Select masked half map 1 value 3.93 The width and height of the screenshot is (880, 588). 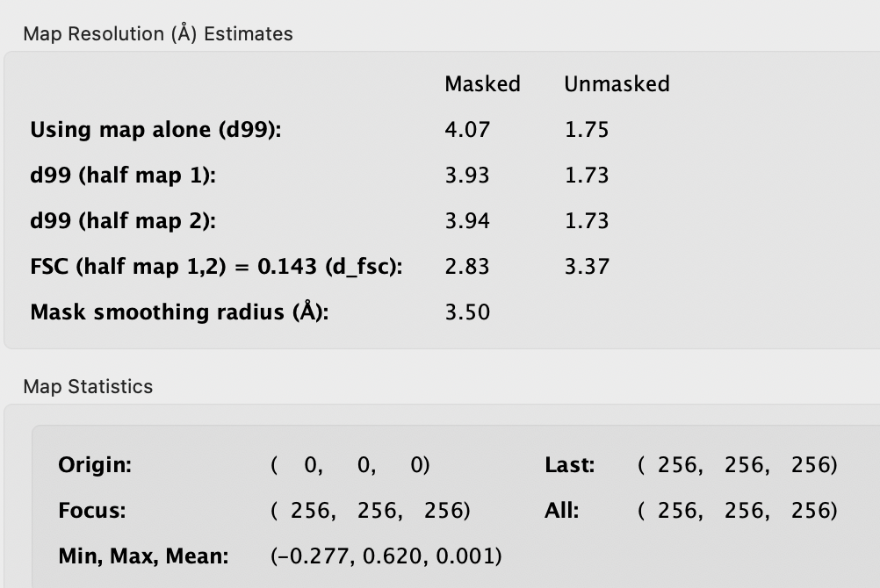click(x=467, y=176)
